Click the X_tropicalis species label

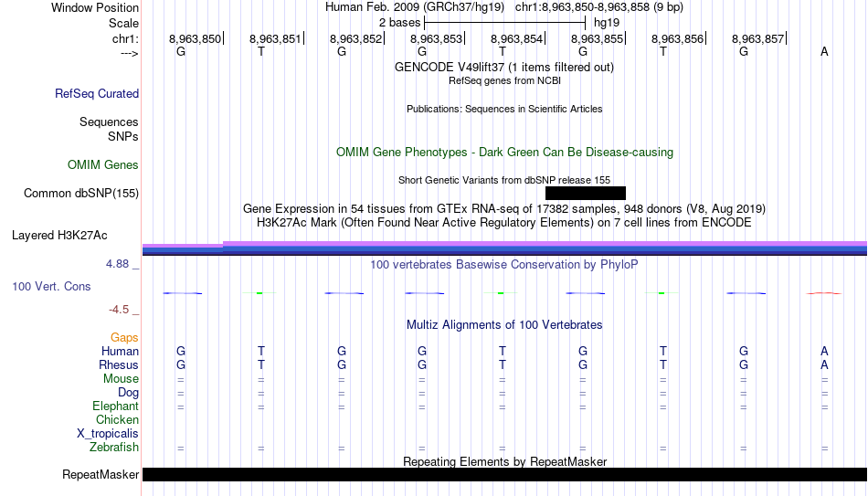click(108, 434)
